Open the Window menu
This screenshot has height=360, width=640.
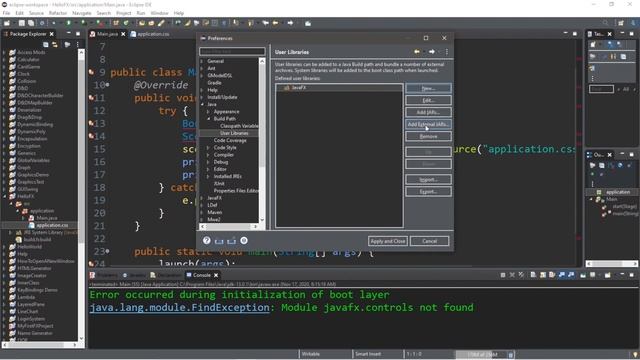pyautogui.click(x=159, y=13)
